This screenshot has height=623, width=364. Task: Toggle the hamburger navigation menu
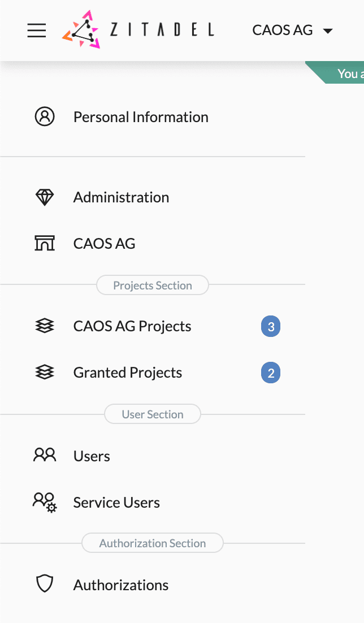tap(37, 31)
